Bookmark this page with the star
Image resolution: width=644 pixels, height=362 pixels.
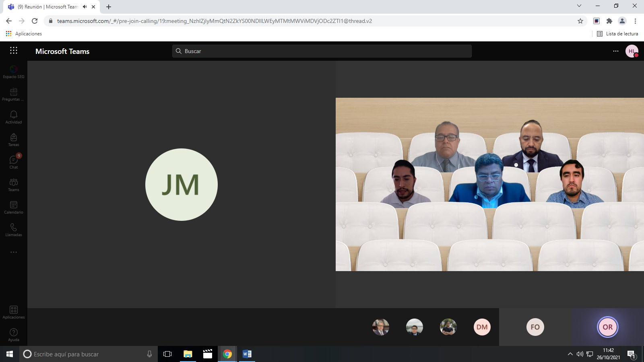tap(580, 21)
